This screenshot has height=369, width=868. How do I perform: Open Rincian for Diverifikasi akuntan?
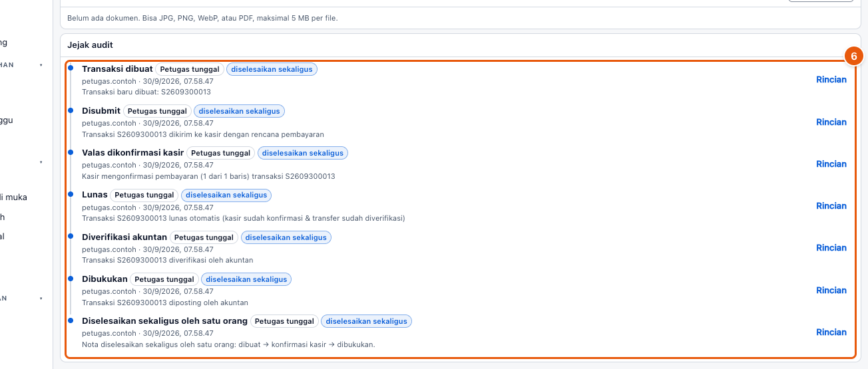[x=831, y=248]
